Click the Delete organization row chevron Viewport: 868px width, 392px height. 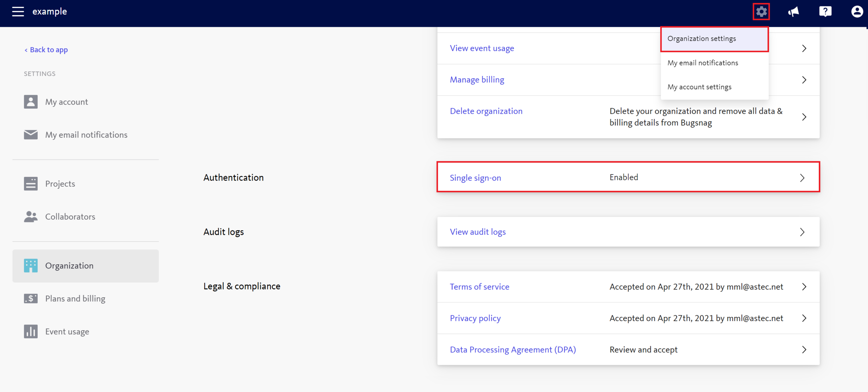click(x=804, y=117)
